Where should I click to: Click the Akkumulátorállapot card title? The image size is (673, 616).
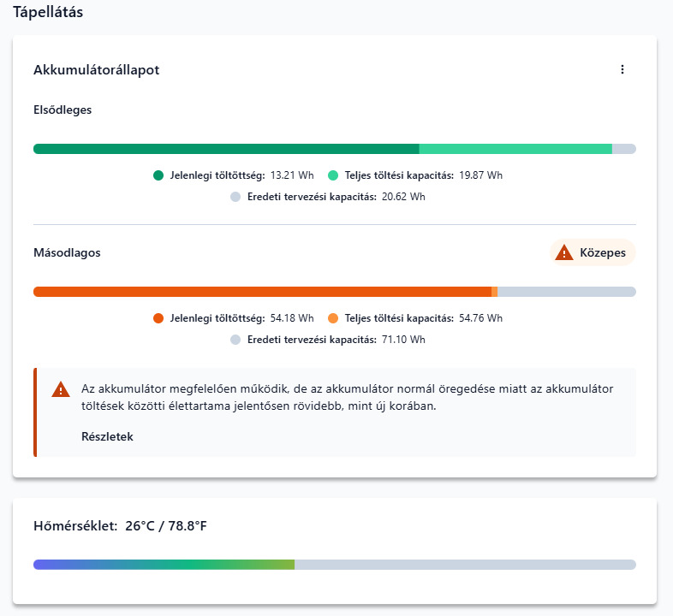[x=96, y=70]
